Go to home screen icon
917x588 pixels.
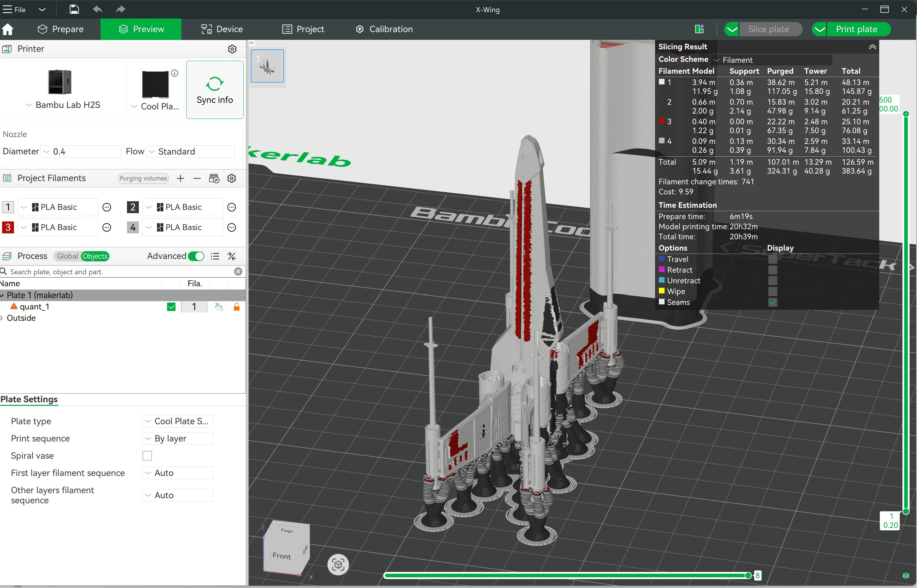pos(8,29)
